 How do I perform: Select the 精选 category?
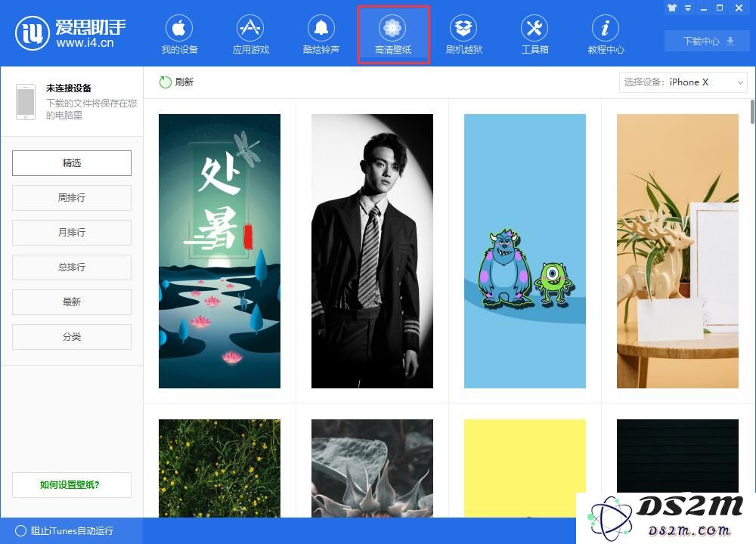[72, 163]
